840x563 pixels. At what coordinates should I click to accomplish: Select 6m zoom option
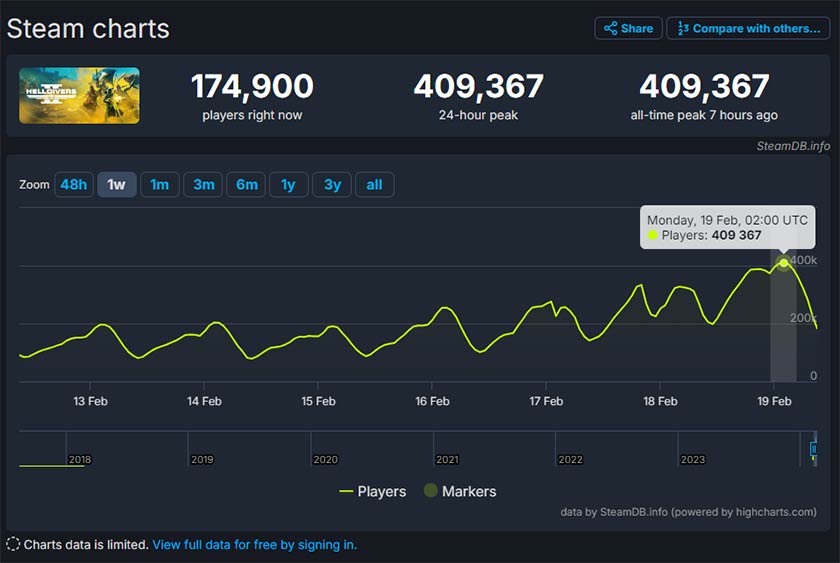point(246,185)
